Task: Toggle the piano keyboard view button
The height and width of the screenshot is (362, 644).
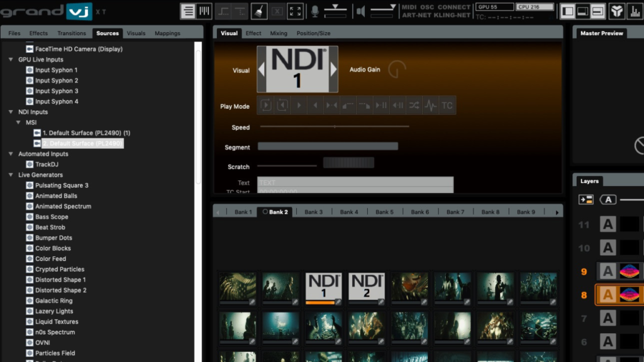Action: tap(204, 11)
